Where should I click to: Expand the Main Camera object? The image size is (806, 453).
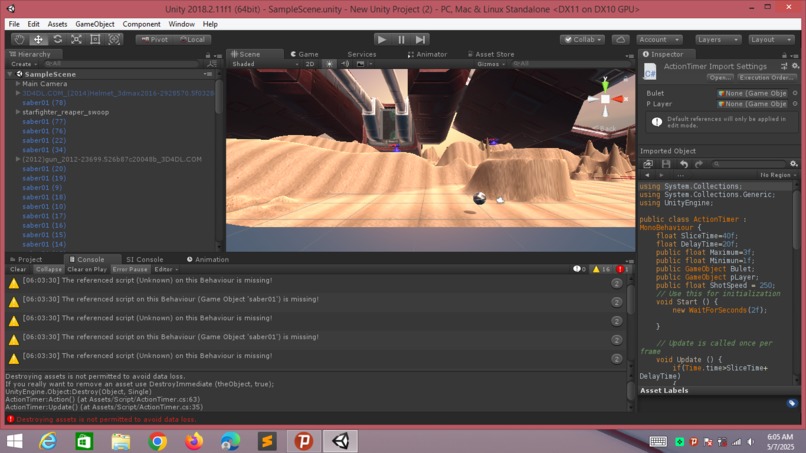(18, 83)
